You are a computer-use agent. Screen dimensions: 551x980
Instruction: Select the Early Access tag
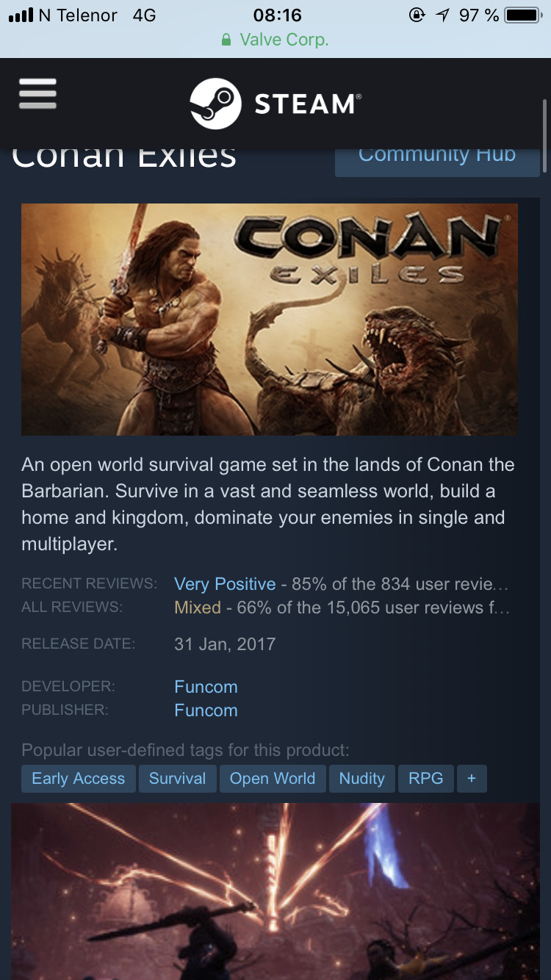pos(79,779)
